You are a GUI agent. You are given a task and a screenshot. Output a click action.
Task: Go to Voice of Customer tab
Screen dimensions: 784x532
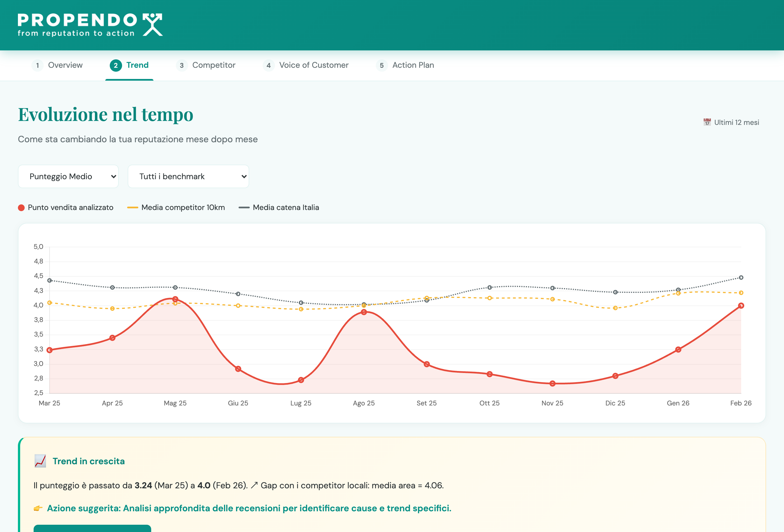[306, 65]
